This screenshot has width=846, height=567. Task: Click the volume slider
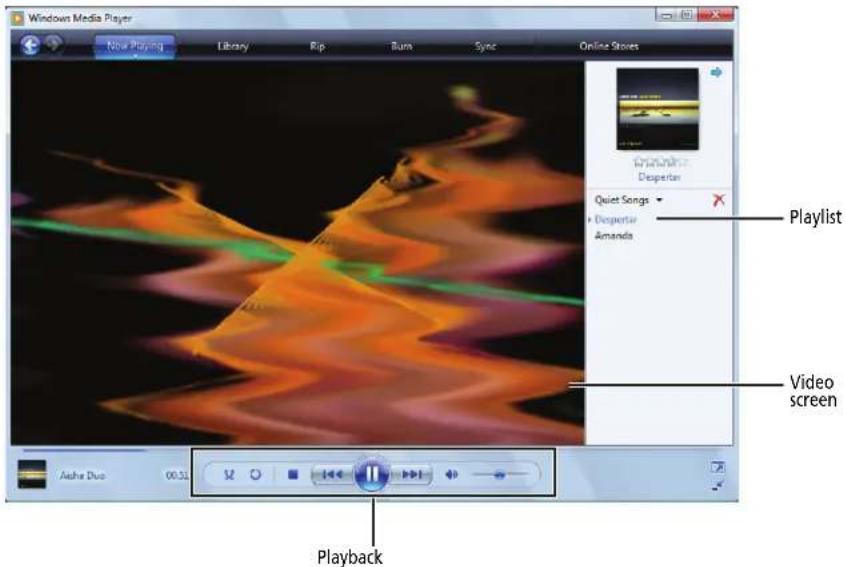500,475
